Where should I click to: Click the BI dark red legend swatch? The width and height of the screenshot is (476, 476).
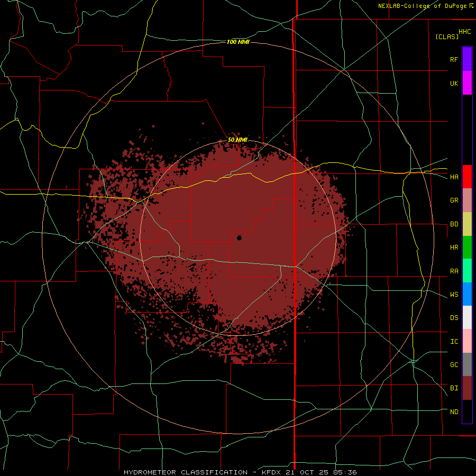(x=467, y=388)
